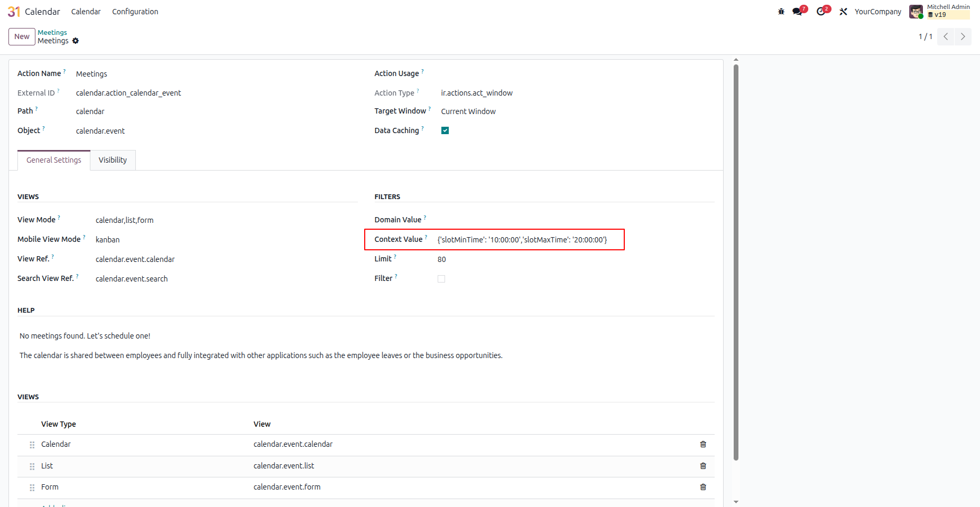Image resolution: width=980 pixels, height=507 pixels.
Task: Edit the Action Name field
Action: pos(217,74)
